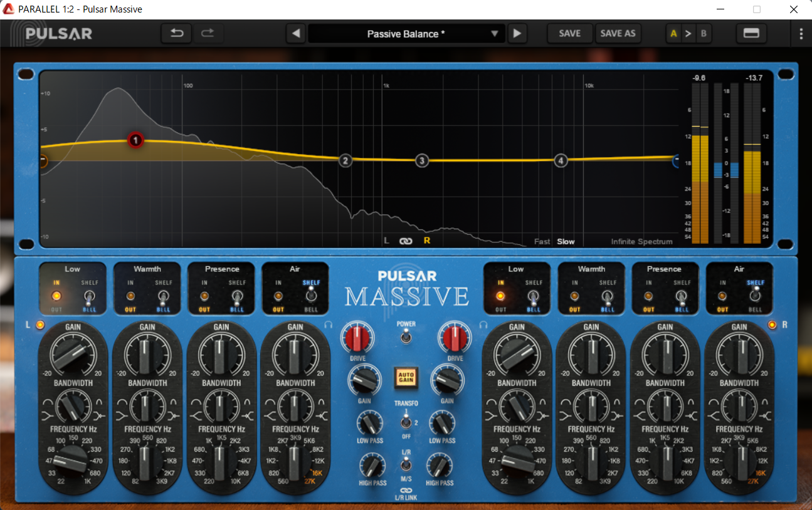Viewport: 812px width, 510px height.
Task: Toggle left channel Warmth band IN/OUT LED
Action: 130,296
